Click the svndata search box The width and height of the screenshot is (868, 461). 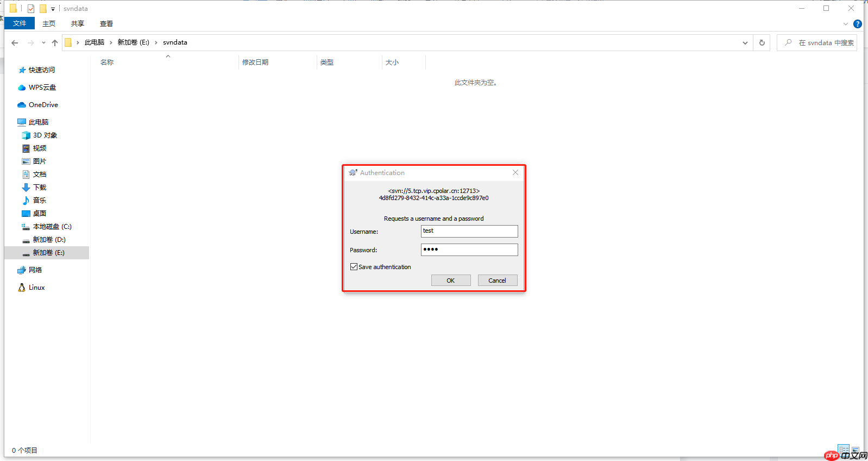[x=817, y=42]
